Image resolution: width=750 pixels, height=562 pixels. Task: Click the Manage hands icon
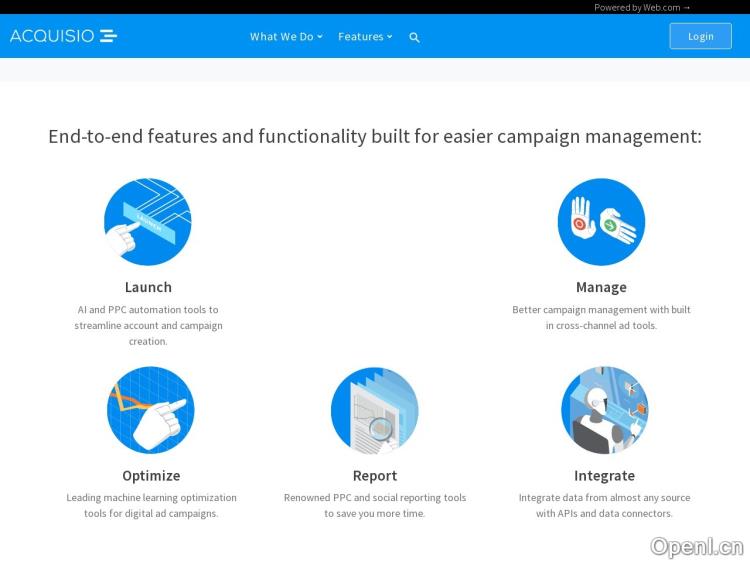point(601,221)
